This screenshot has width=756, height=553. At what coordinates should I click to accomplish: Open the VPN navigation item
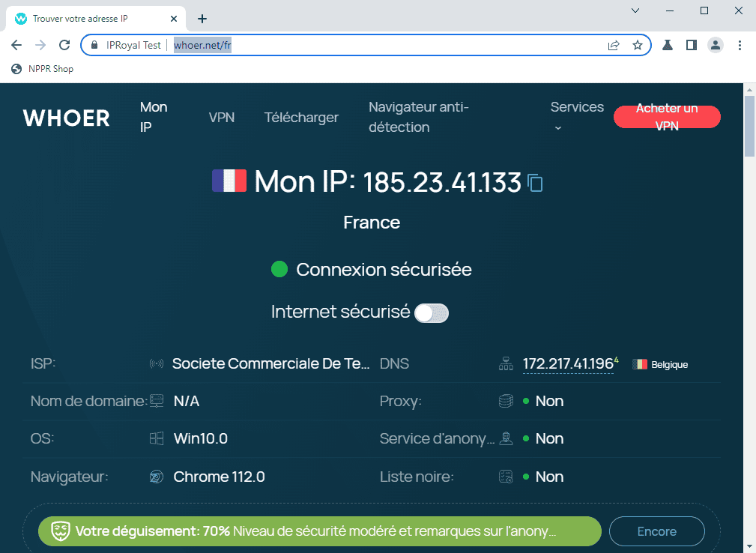[222, 117]
